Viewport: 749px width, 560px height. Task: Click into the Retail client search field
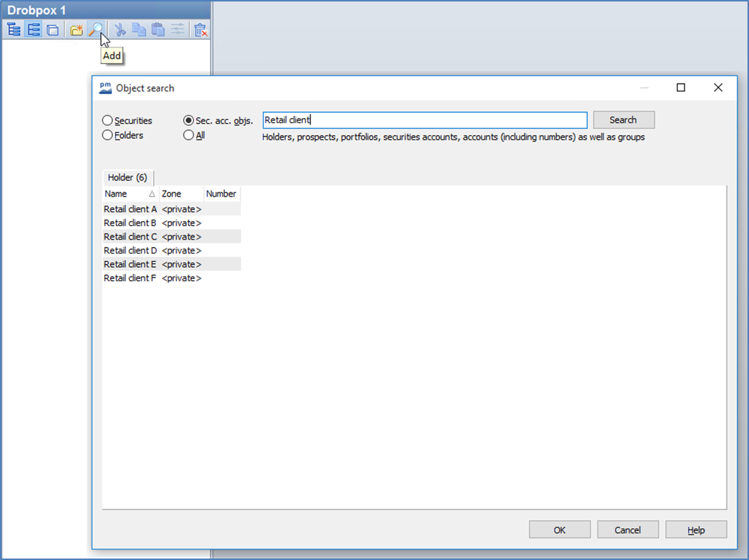point(425,120)
